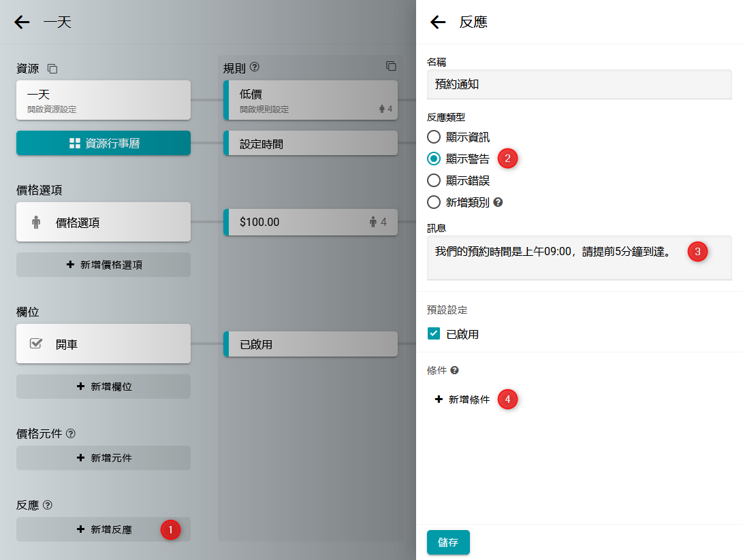The image size is (743, 560).
Task: Click 儲存 button
Action: [x=448, y=542]
